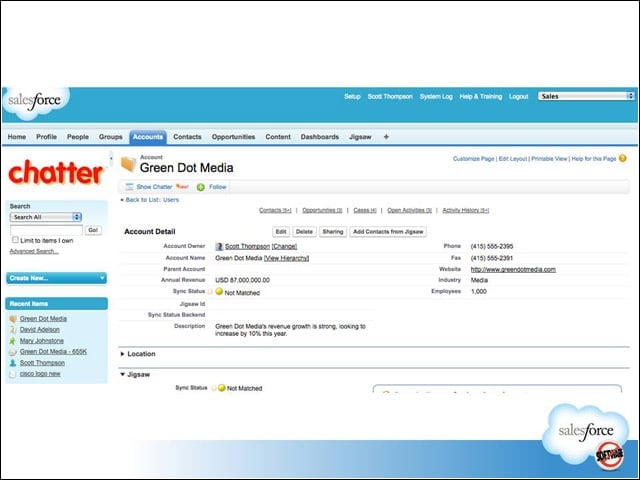The width and height of the screenshot is (640, 480).
Task: Click the yellow Sync Status indicator in Account Detail
Action: point(219,292)
